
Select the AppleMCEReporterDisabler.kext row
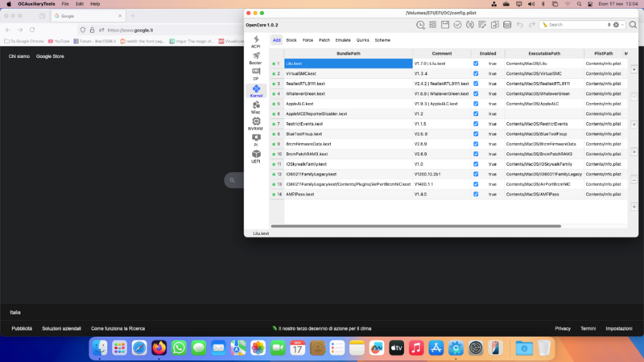pos(448,113)
